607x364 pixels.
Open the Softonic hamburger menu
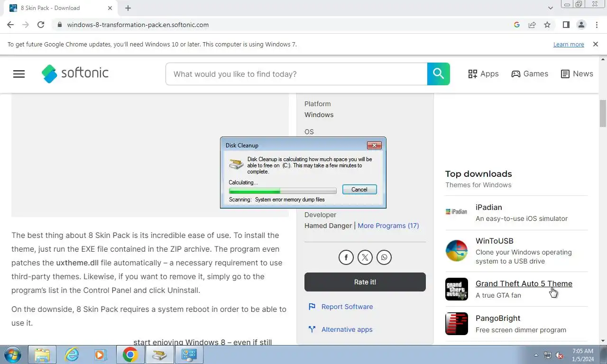click(x=19, y=74)
